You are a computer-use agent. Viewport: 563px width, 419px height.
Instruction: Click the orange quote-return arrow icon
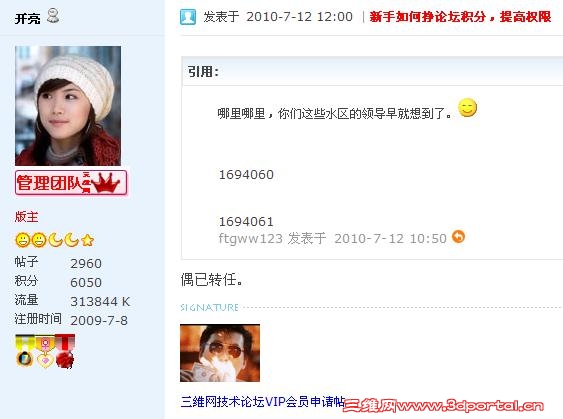click(458, 237)
